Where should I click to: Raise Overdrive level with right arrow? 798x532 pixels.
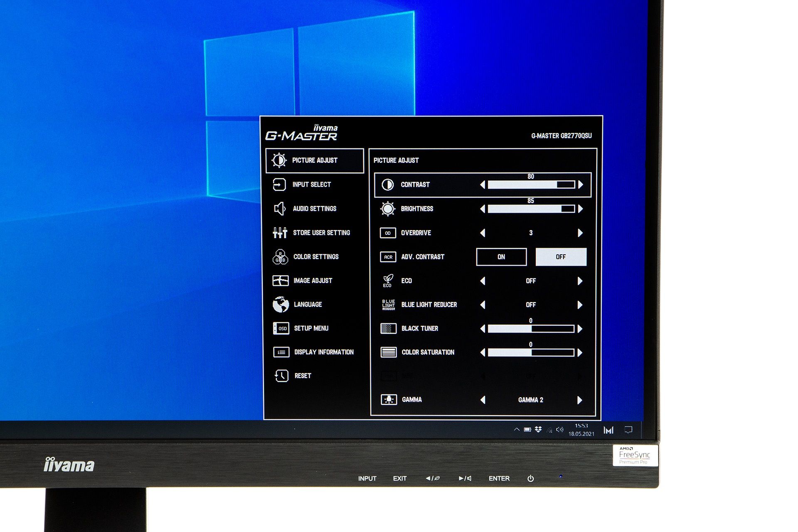(581, 233)
